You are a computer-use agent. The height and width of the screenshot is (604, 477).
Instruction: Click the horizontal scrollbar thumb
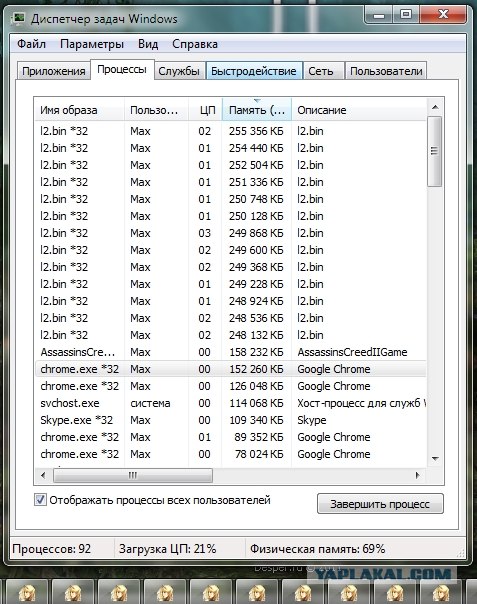pyautogui.click(x=133, y=475)
